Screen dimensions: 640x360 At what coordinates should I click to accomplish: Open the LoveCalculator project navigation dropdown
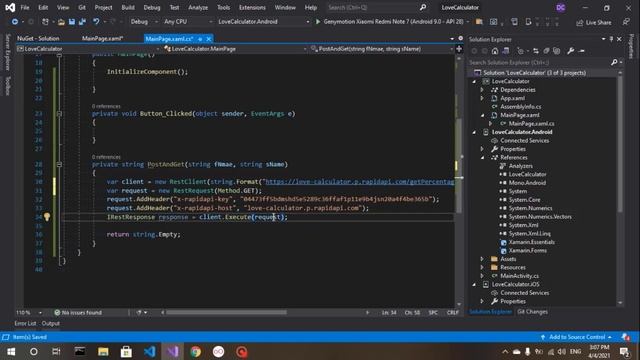pos(88,49)
